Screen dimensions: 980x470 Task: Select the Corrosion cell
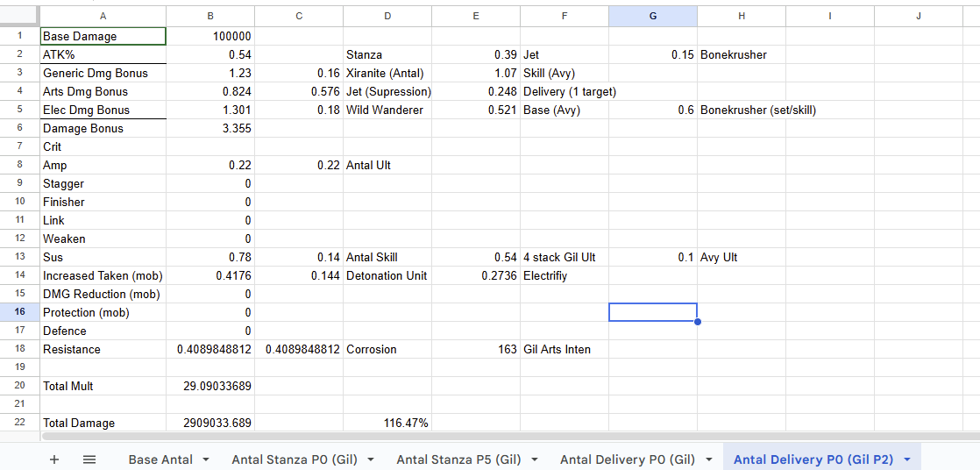(x=387, y=349)
